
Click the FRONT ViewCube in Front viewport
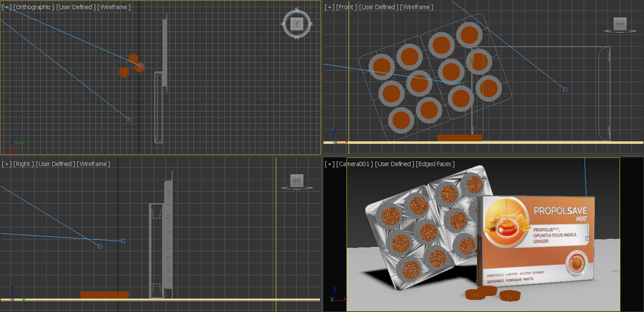[x=620, y=24]
